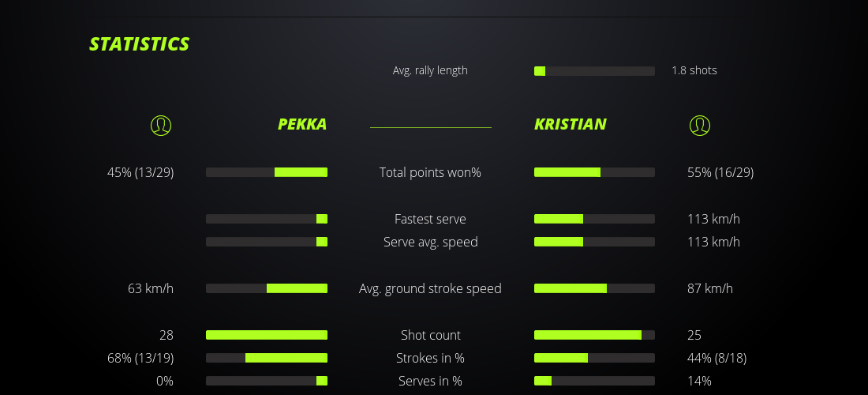Click Pekka's Avg. ground stroke speed bar
This screenshot has height=395, width=868.
pyautogui.click(x=267, y=288)
